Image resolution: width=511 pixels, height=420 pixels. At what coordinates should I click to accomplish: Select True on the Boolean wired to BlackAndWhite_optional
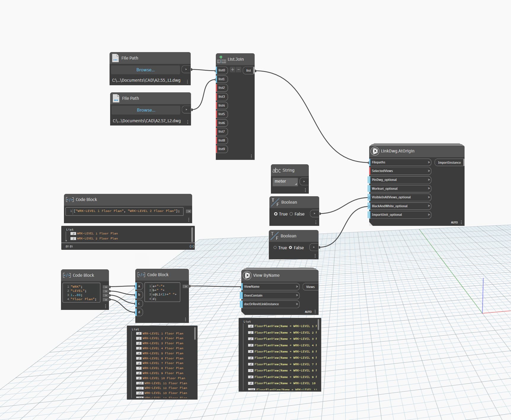click(275, 248)
